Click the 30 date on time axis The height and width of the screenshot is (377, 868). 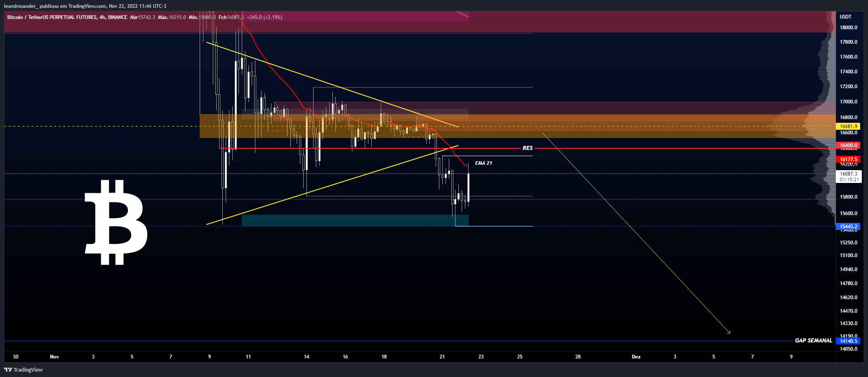click(x=16, y=357)
